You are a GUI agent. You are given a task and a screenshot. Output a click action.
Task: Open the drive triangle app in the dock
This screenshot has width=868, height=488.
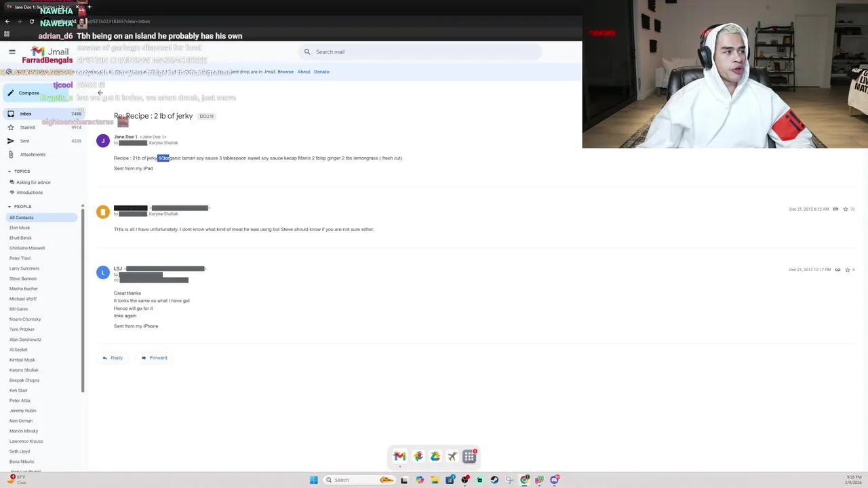click(435, 457)
